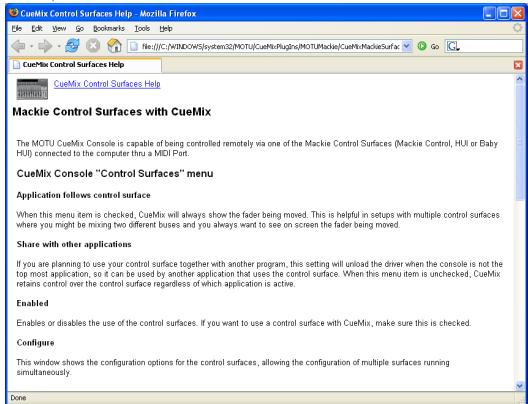Go to the Home page icon
Viewport: 528px width, 404px height.
114,46
